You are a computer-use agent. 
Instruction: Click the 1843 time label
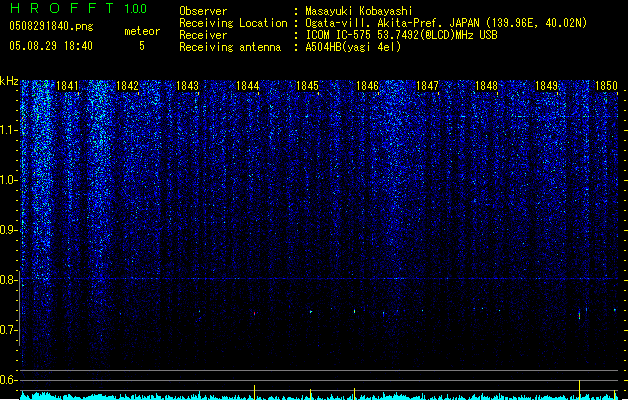pyautogui.click(x=187, y=86)
